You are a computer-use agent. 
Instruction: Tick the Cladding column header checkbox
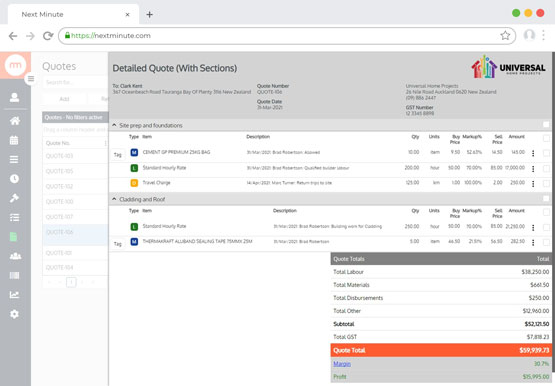(x=546, y=212)
